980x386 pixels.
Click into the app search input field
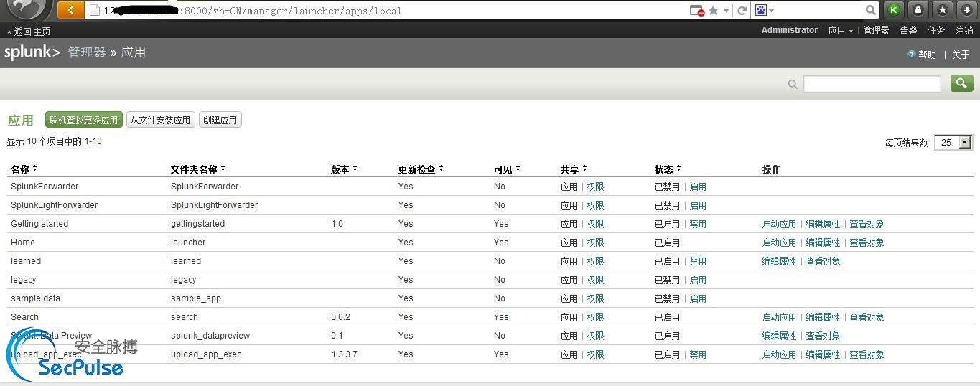point(872,84)
